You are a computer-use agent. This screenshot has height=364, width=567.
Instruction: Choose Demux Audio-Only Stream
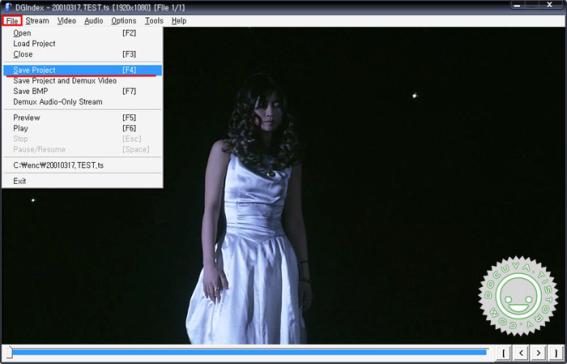click(82, 102)
